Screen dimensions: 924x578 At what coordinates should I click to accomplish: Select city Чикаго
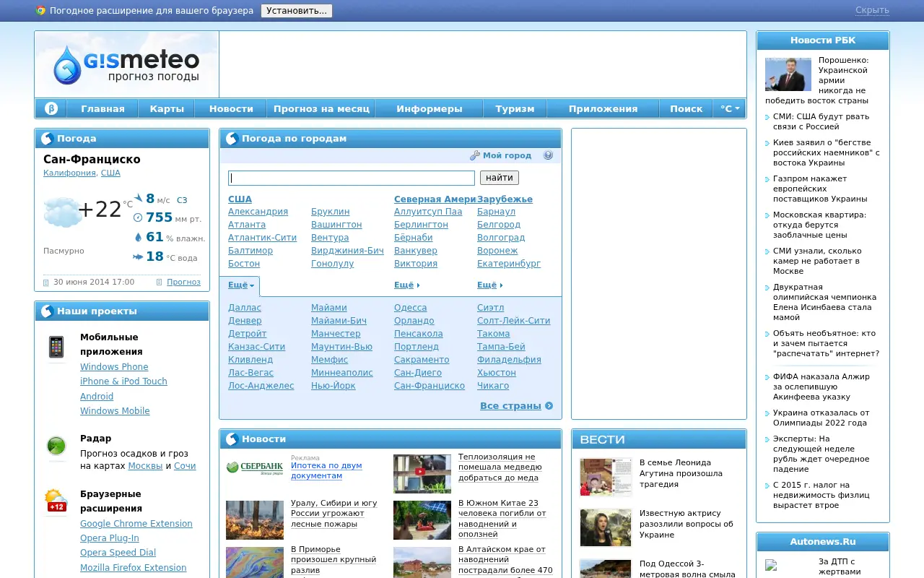pyautogui.click(x=493, y=386)
